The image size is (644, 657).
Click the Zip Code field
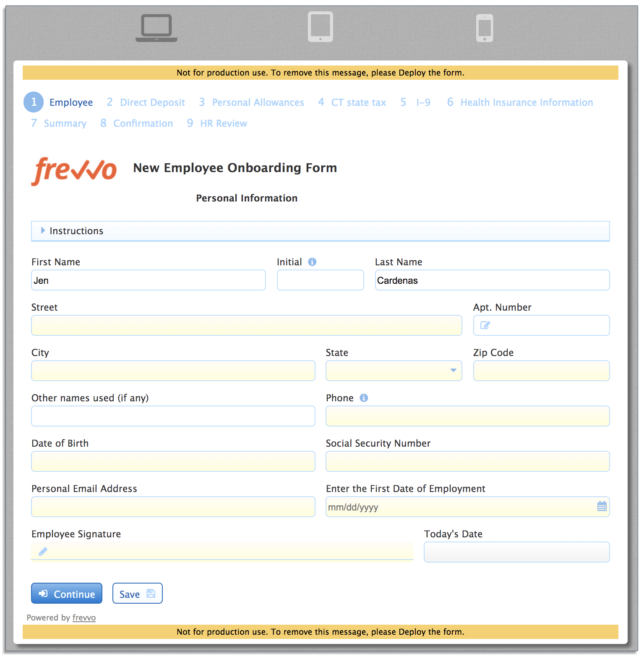point(541,371)
